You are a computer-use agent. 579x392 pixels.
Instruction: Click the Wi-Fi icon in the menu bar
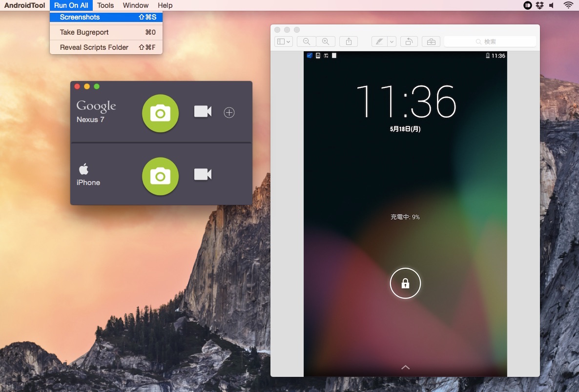tap(568, 5)
